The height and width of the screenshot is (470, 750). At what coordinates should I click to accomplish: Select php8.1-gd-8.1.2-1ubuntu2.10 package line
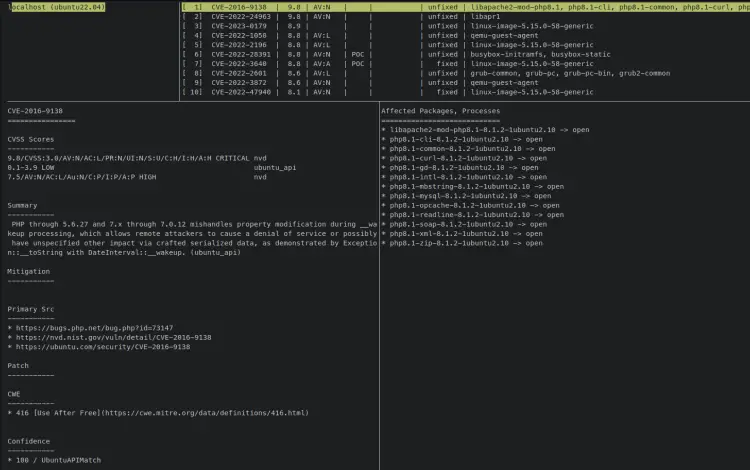460,168
